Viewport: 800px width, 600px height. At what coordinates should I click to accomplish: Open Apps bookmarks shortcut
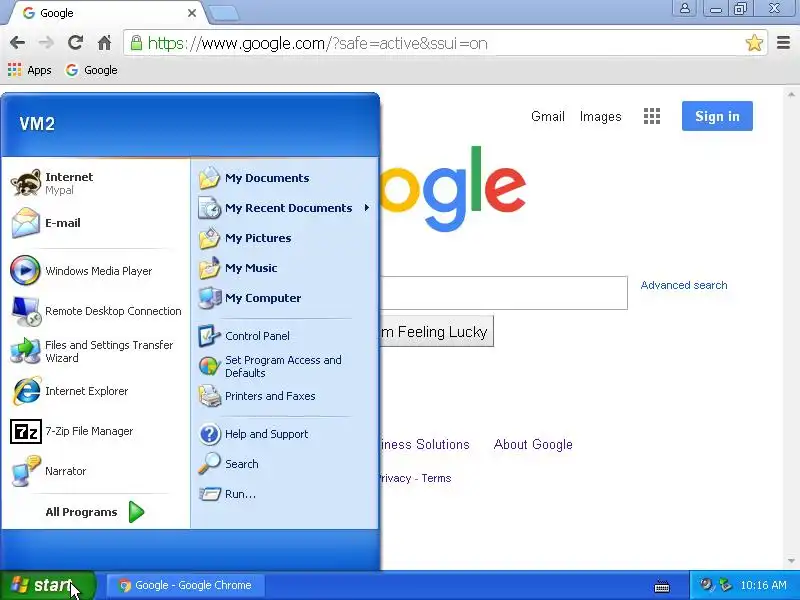(30, 70)
